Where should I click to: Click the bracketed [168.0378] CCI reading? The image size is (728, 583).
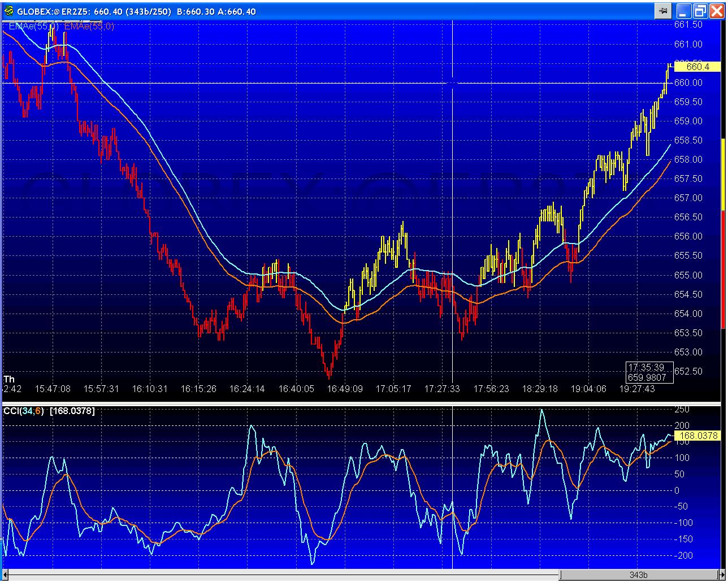pos(72,411)
